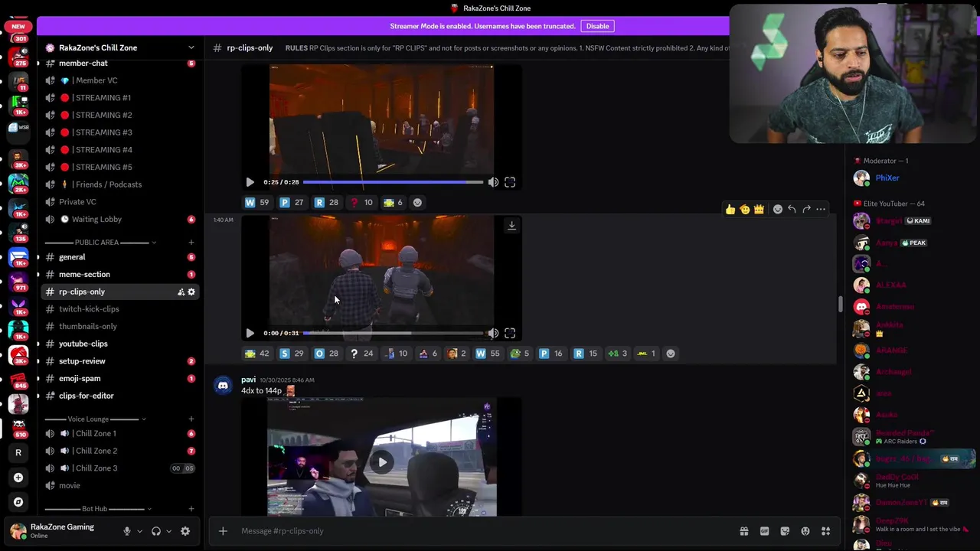Open more message options (three dots)

tap(821, 209)
